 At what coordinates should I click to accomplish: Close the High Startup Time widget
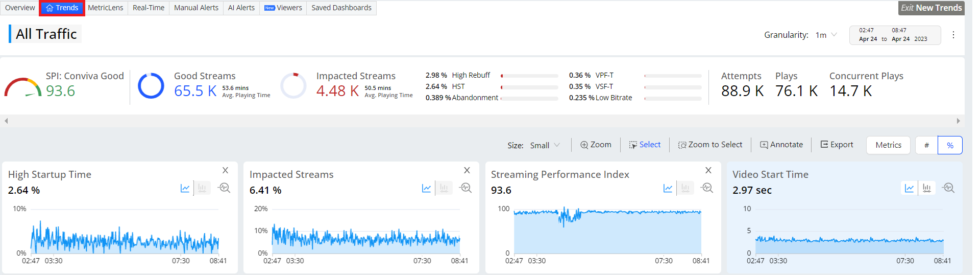tap(225, 170)
